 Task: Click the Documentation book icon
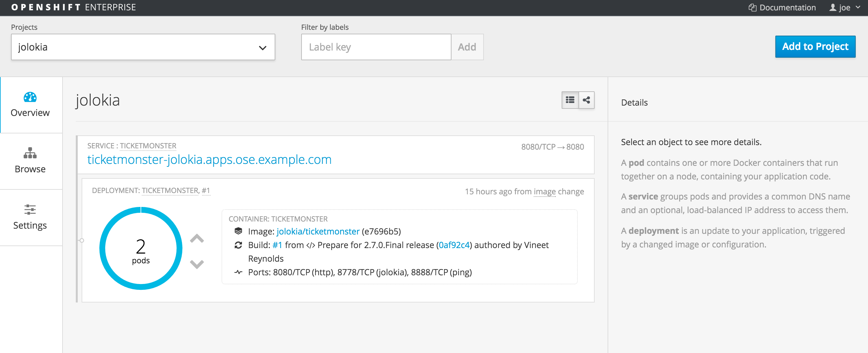click(x=752, y=7)
